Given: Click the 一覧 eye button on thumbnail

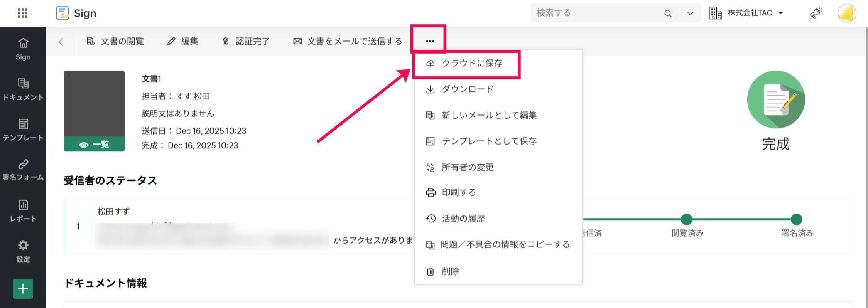Looking at the screenshot, I should coord(94,145).
